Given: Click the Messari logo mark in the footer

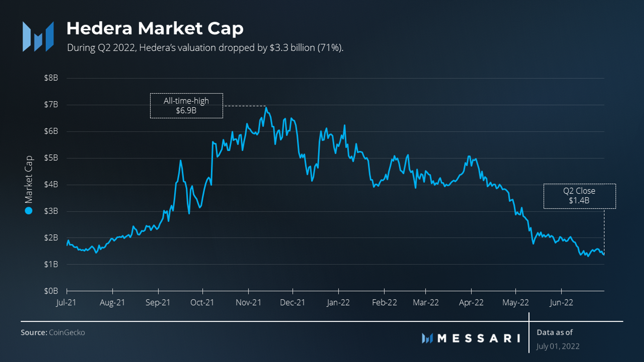Looking at the screenshot, I should point(427,338).
